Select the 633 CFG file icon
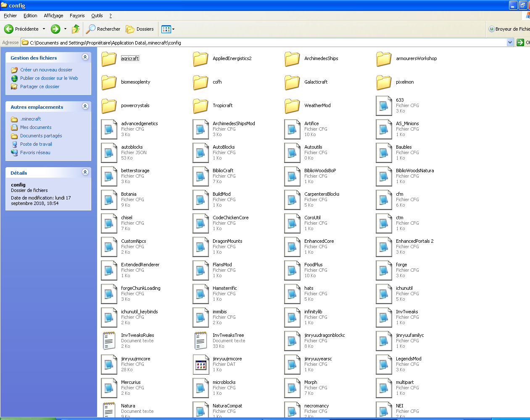Viewport: 530px width, 420px height. [x=384, y=106]
